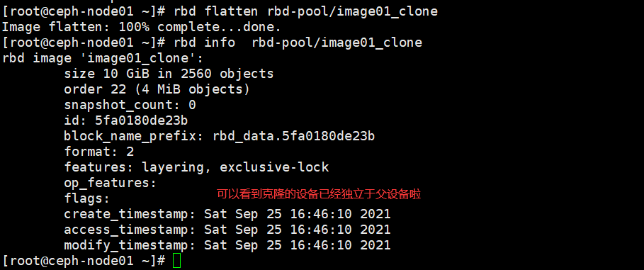Click the size 10 GiB line
The width and height of the screenshot is (644, 270).
169,74
